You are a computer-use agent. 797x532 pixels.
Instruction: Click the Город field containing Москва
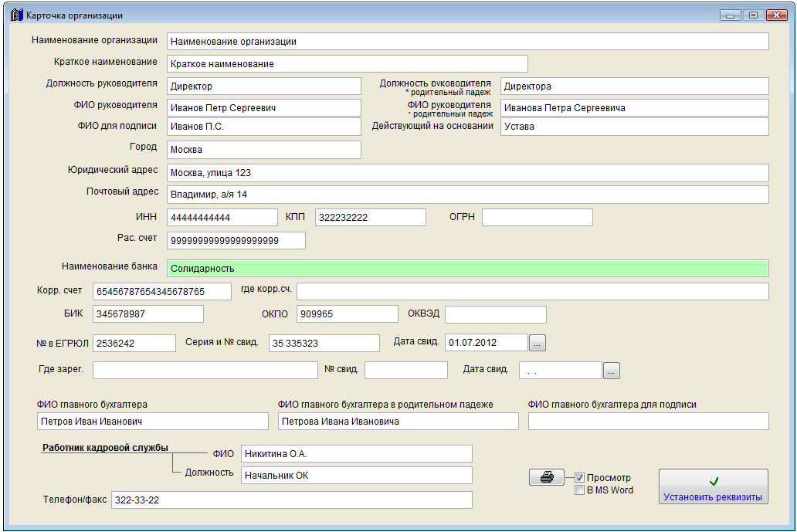point(263,150)
